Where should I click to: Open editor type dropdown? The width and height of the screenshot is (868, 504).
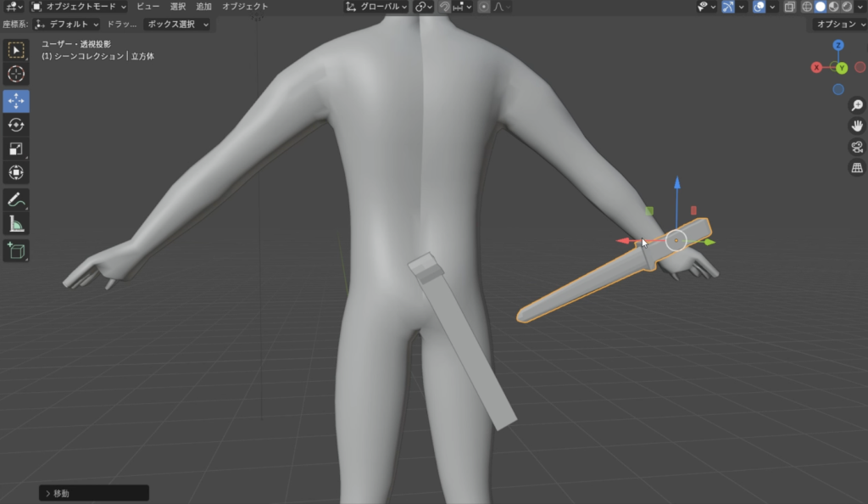click(13, 7)
